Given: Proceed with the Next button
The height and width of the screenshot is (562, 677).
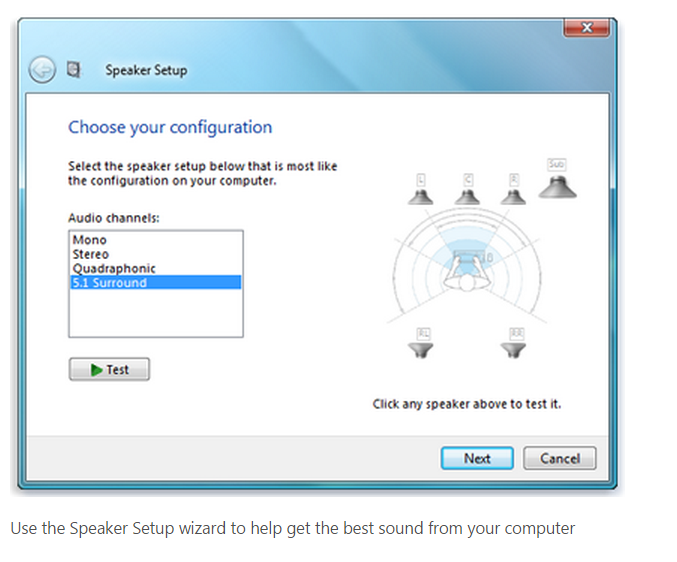Looking at the screenshot, I should pos(477,458).
